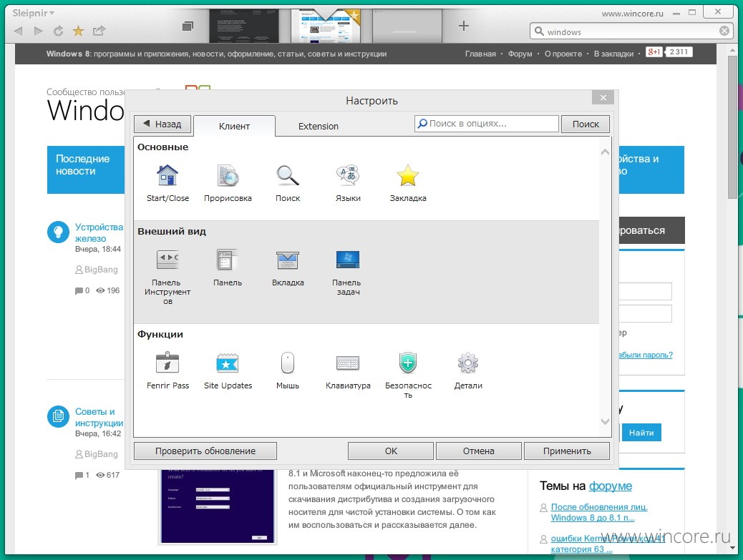Reload the page in Sleipnir

point(58,31)
